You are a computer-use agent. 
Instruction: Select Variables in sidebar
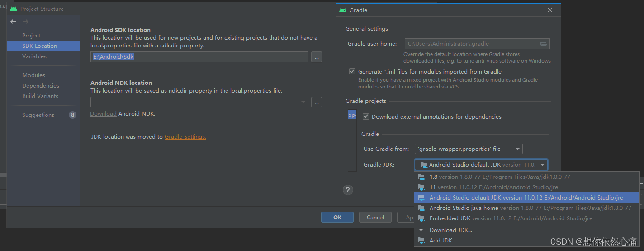click(x=34, y=56)
